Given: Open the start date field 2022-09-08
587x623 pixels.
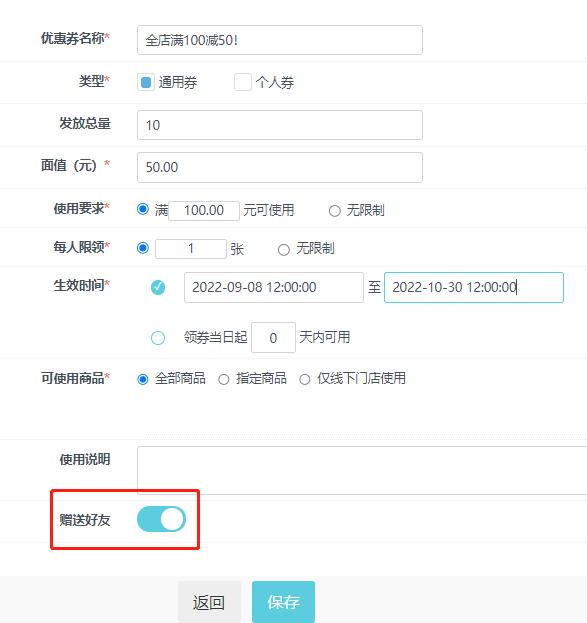Looking at the screenshot, I should (x=273, y=287).
